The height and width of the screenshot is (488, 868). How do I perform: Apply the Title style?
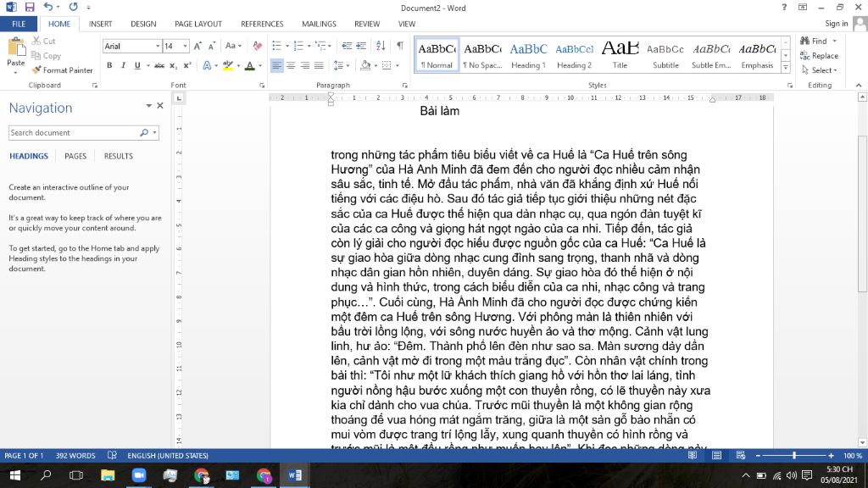click(x=620, y=55)
